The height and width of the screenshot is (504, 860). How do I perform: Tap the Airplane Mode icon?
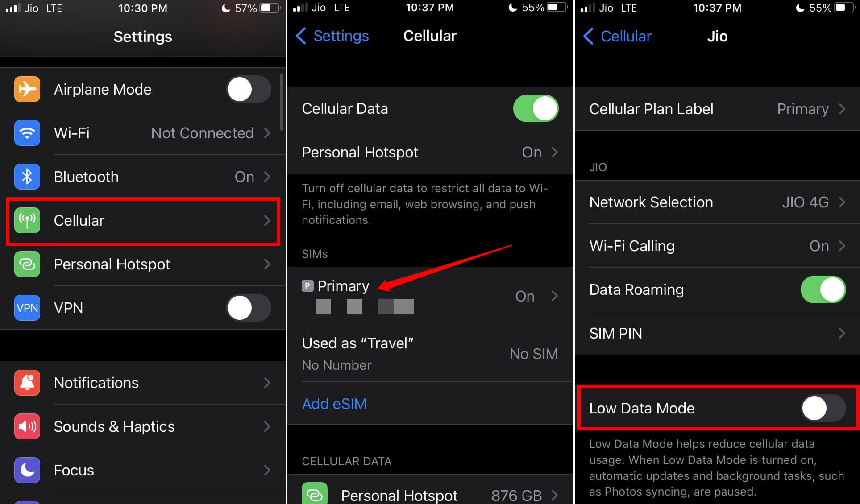[x=28, y=89]
